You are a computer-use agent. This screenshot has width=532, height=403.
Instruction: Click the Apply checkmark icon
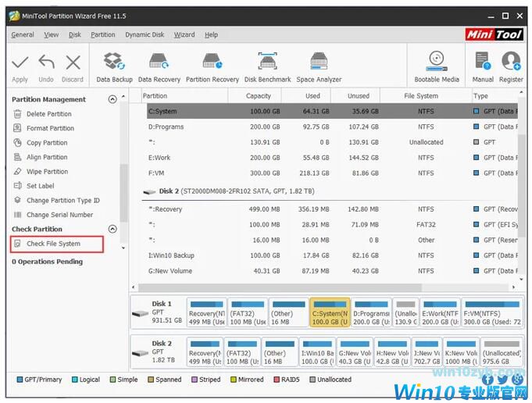(20, 64)
